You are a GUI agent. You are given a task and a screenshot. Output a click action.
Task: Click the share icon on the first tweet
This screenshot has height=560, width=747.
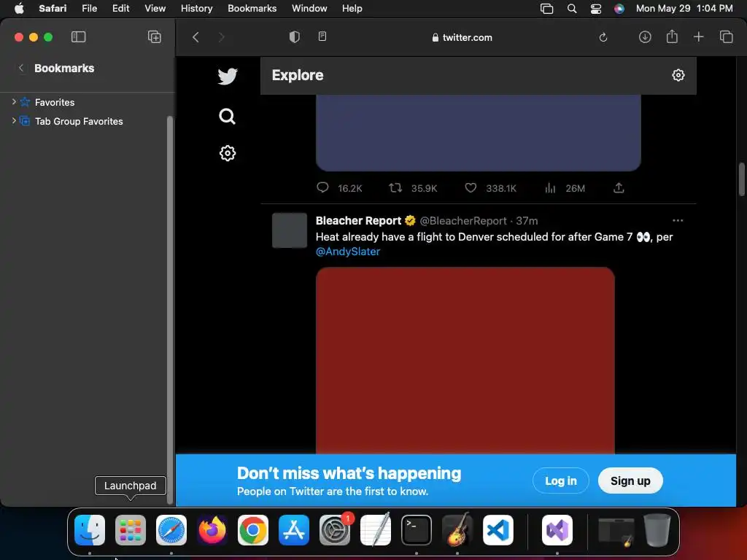tap(619, 187)
